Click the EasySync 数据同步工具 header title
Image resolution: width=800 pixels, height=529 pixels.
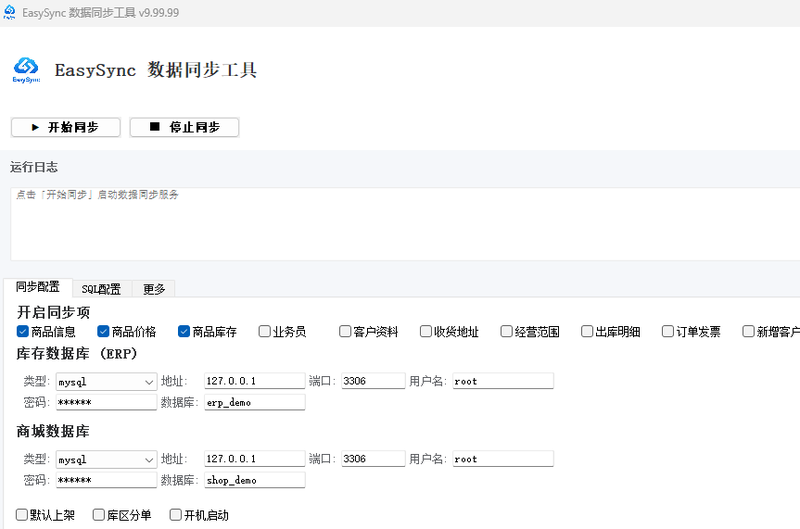coord(156,70)
